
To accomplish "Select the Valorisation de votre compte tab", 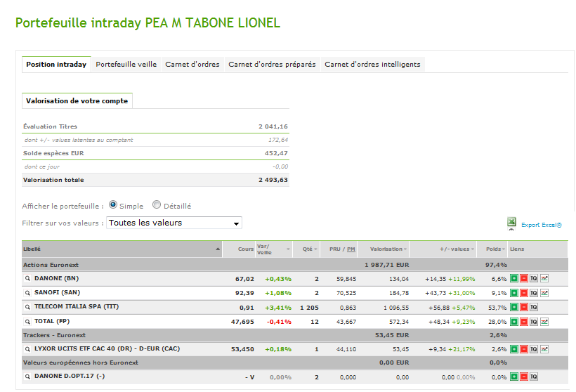I will 77,100.
